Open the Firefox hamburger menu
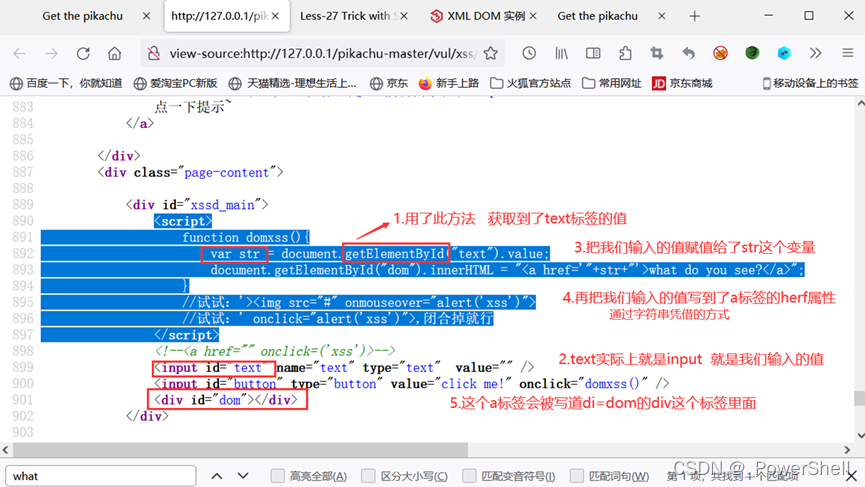The image size is (865, 487). (x=848, y=53)
